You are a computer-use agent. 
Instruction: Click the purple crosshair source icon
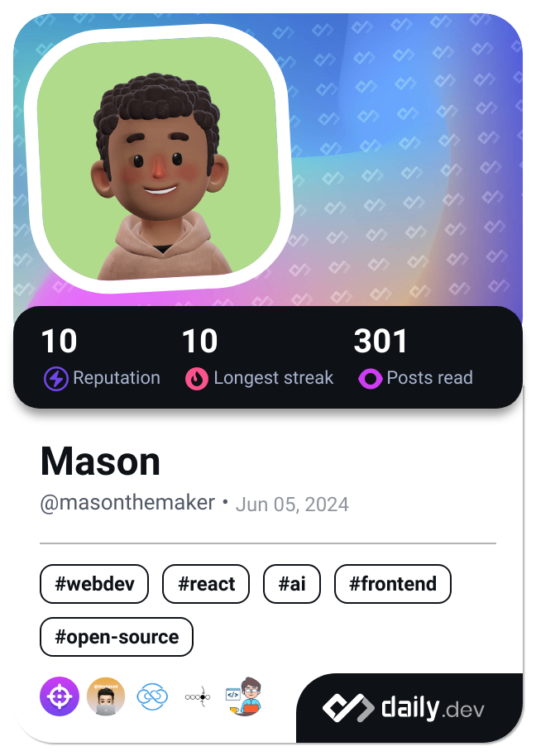[60, 696]
